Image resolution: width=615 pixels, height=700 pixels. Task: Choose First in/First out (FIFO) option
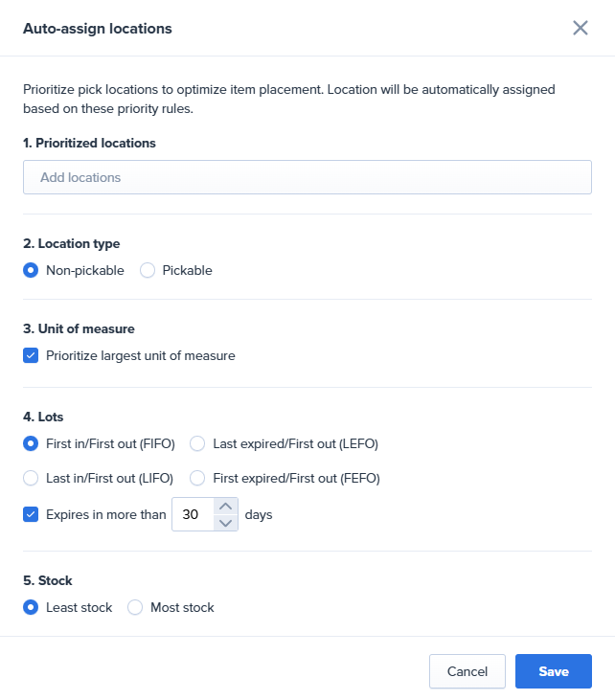coord(31,443)
